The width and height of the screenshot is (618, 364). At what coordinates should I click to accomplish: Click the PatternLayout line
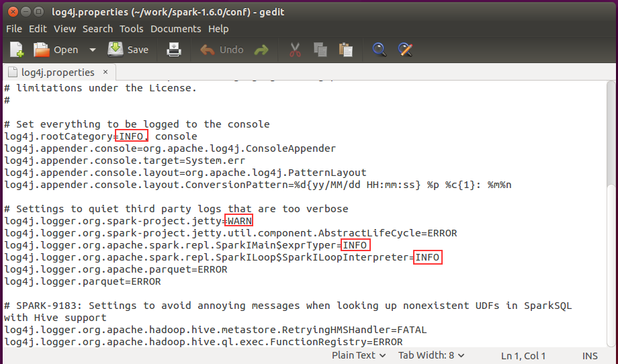pos(185,173)
